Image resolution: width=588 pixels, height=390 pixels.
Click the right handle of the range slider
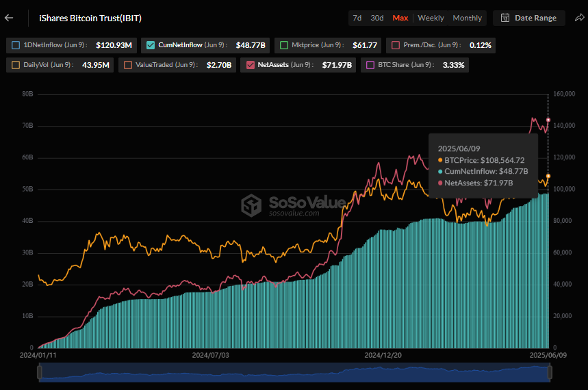tap(550, 372)
